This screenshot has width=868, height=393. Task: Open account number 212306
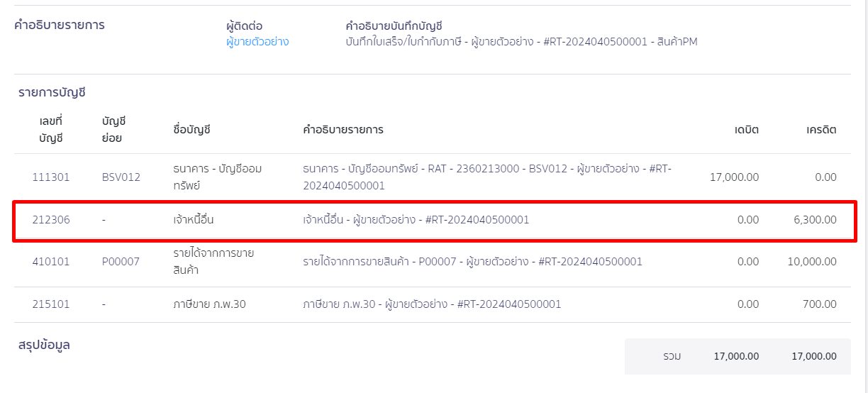tap(51, 220)
